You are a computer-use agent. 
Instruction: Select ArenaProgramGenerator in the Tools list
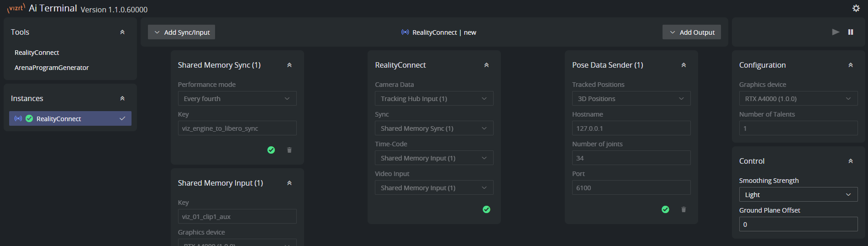point(52,68)
